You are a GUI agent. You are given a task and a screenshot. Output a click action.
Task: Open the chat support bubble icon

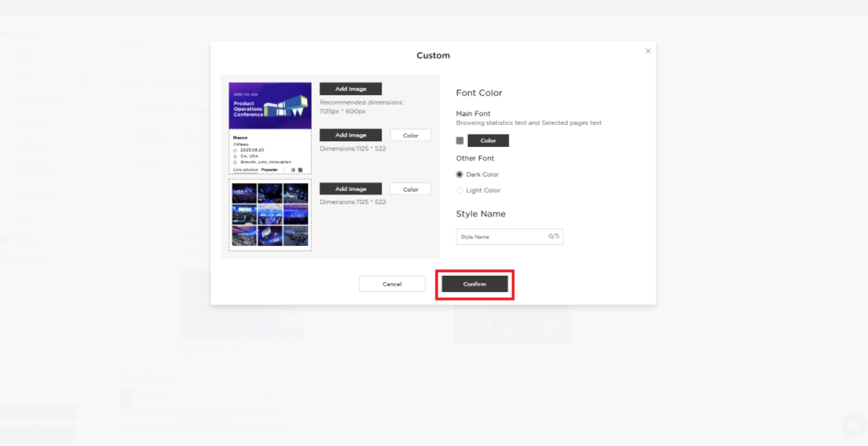(852, 425)
